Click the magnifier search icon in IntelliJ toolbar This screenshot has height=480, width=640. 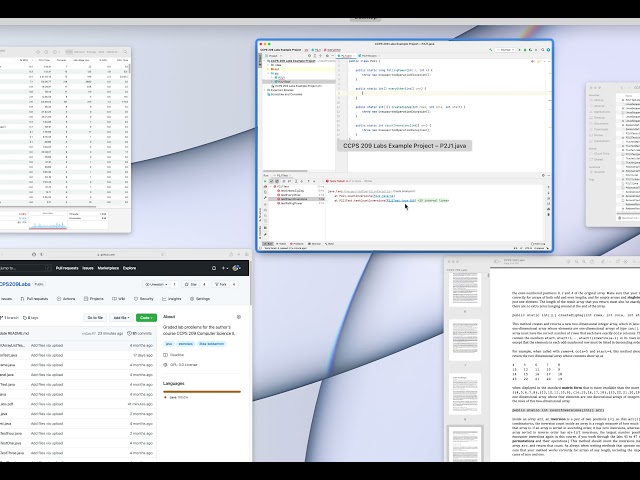[542, 50]
